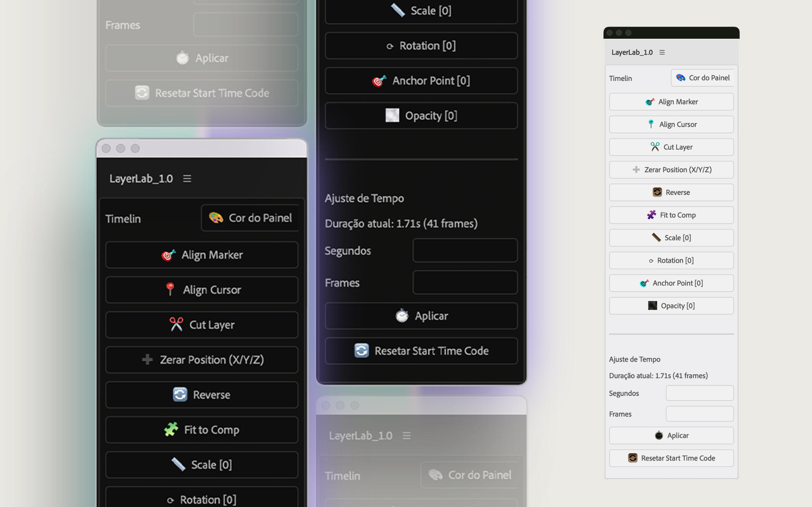Click plus icon on light Zerar Position button
812x507 pixels.
[x=636, y=170]
